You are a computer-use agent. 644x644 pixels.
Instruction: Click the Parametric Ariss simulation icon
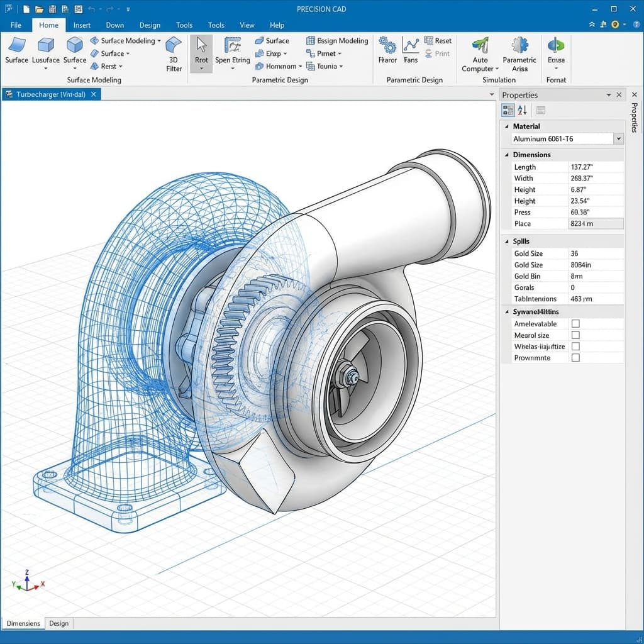(519, 53)
